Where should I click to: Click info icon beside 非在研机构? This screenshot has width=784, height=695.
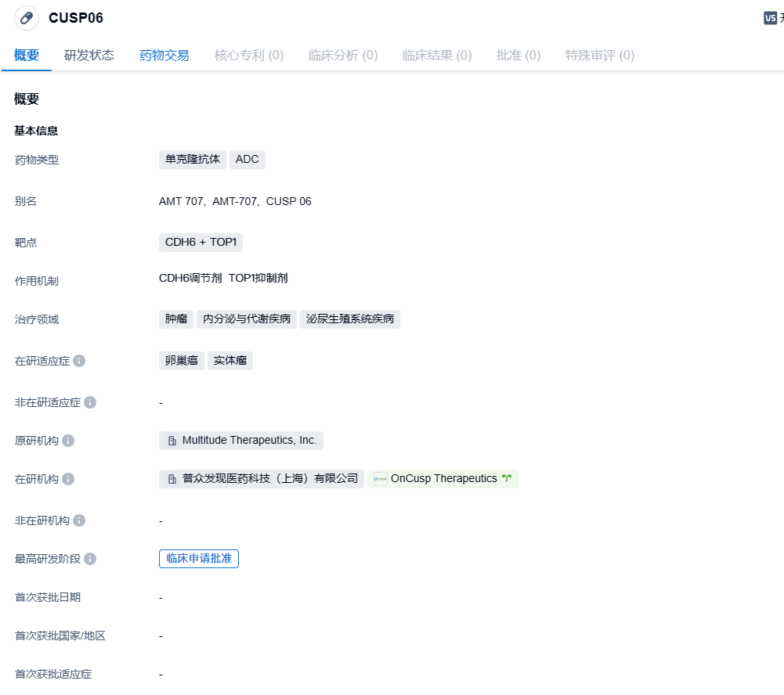click(x=79, y=520)
